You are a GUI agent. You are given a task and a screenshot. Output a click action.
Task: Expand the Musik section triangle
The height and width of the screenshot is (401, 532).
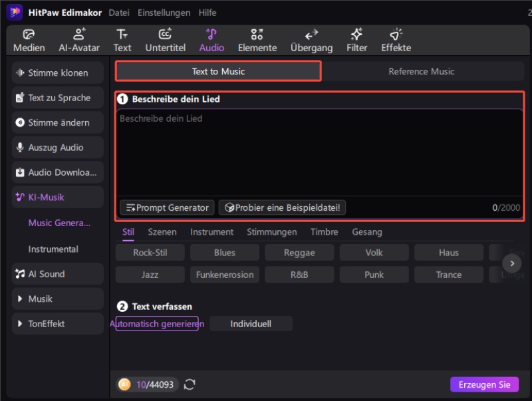click(20, 299)
